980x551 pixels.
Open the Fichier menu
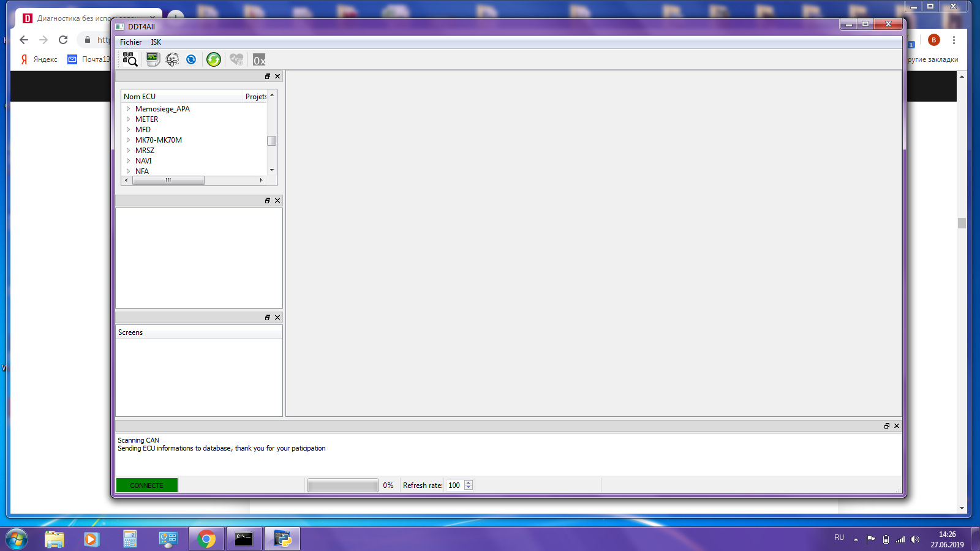[130, 42]
